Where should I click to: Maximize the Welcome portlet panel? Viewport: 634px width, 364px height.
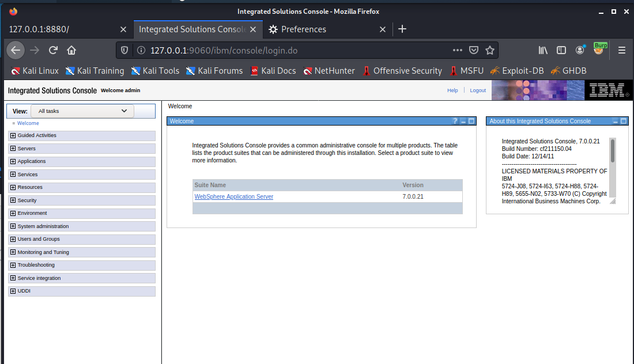coord(471,121)
